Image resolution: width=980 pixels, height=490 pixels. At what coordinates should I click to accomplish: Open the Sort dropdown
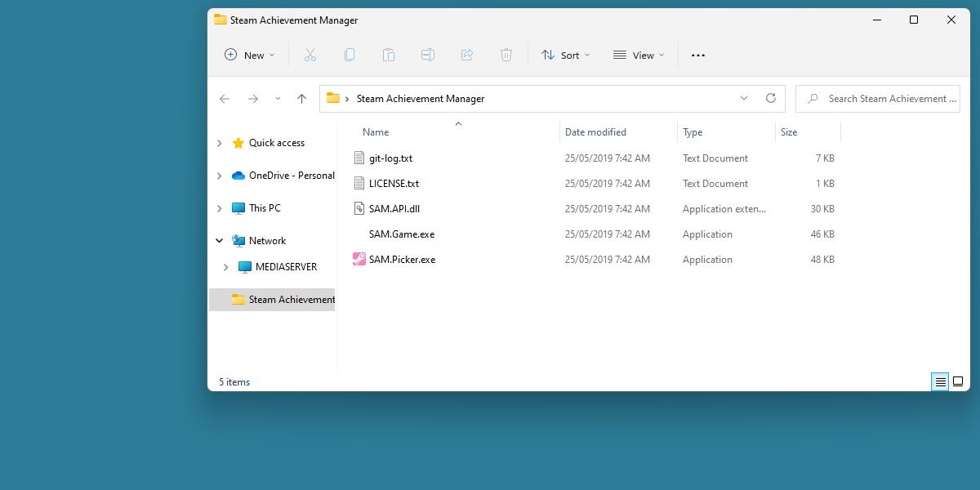click(566, 54)
